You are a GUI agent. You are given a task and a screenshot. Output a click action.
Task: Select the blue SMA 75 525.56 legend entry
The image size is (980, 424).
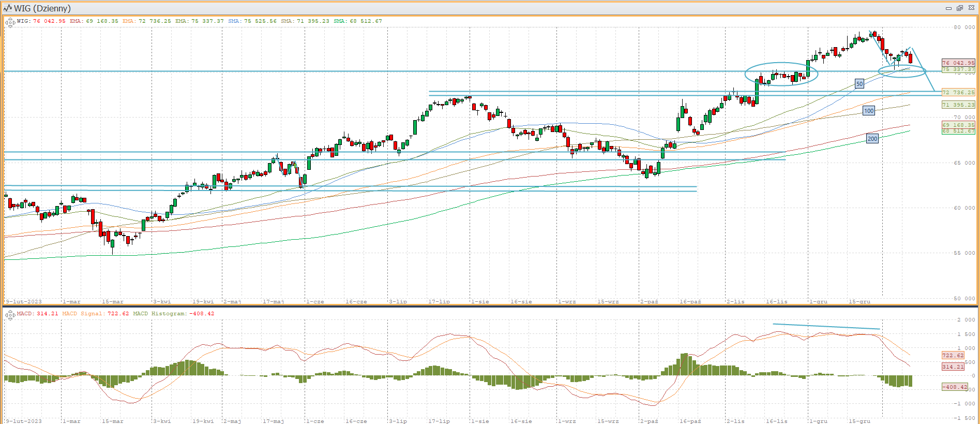pos(252,21)
